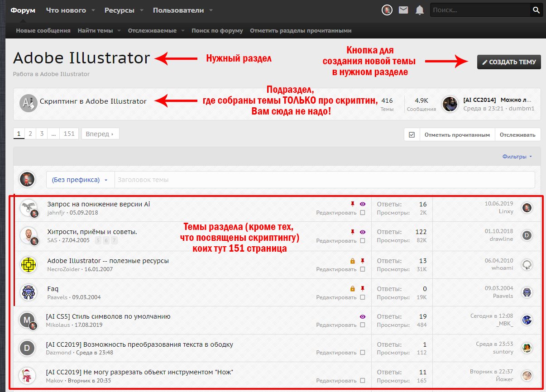546x392 pixels.
Task: Open the 'Форум' tab
Action: pyautogui.click(x=23, y=10)
